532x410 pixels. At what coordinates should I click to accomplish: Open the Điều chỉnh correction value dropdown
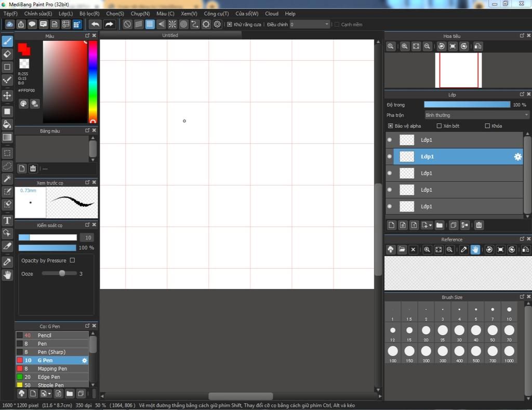coord(310,24)
